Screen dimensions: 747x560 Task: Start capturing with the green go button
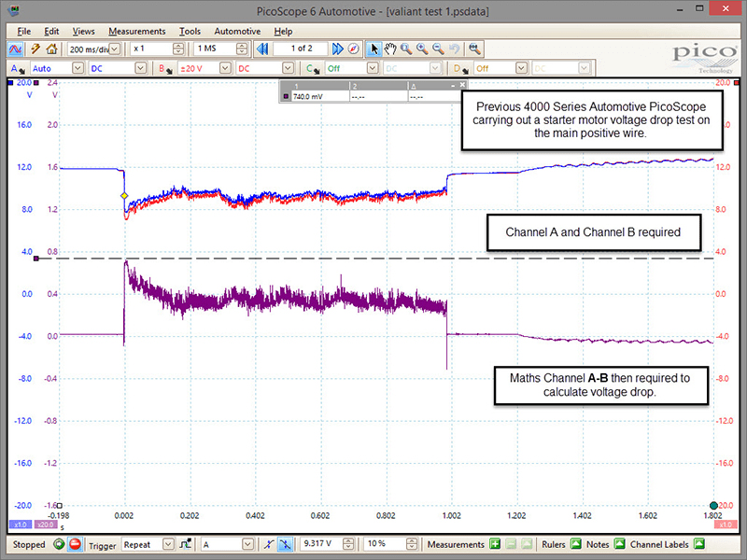point(59,544)
